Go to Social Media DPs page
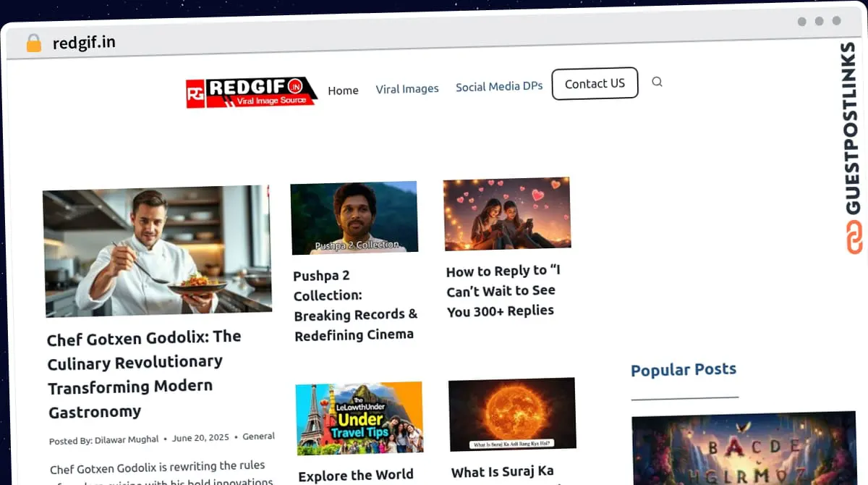868x485 pixels. [498, 87]
